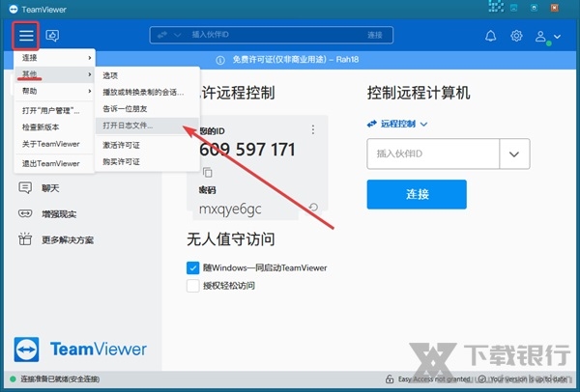Click the password text mxqye6gc
This screenshot has height=392, width=580.
coord(230,210)
